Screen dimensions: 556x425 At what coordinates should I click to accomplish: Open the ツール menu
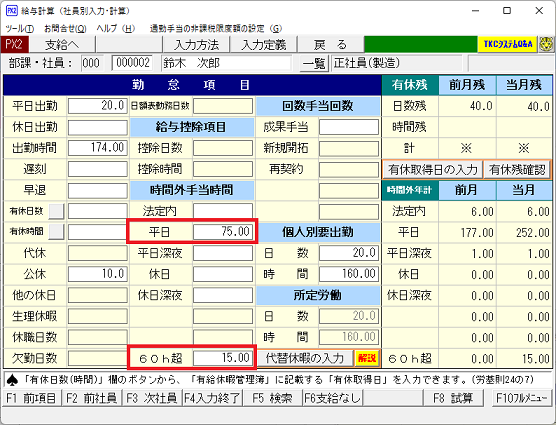coord(20,28)
